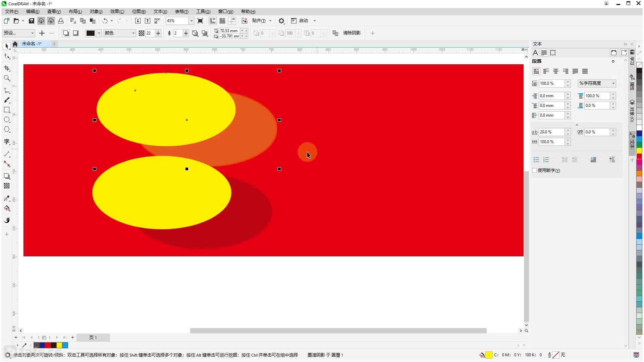Open the 颜色 merge mode dropdown

(x=119, y=33)
